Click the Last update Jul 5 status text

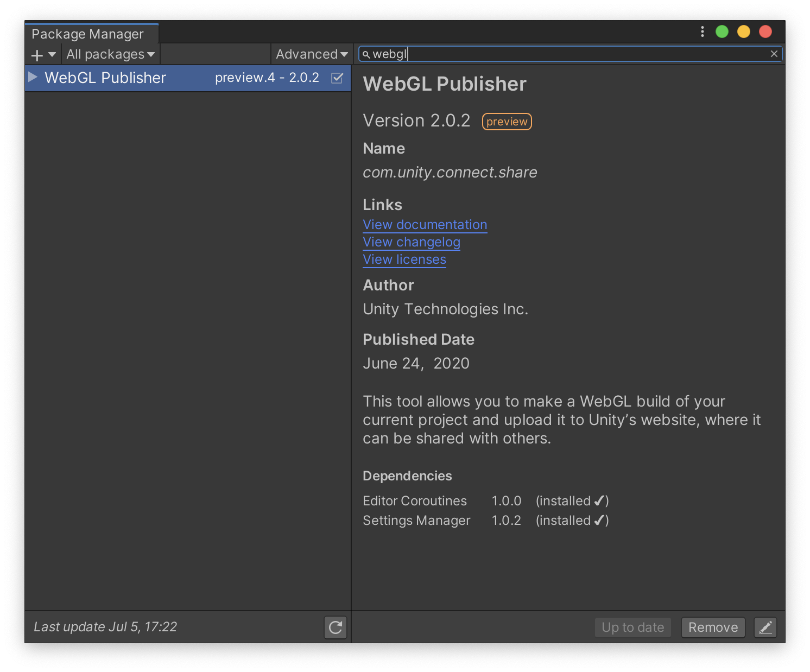click(x=105, y=627)
